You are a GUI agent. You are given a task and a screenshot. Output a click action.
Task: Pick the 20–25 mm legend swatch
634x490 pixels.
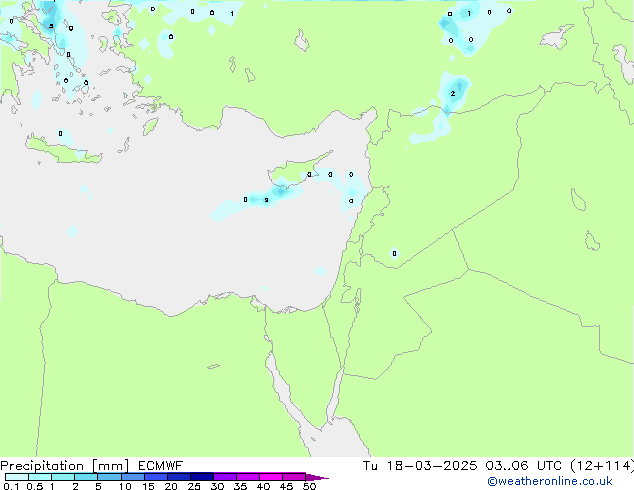[179, 477]
